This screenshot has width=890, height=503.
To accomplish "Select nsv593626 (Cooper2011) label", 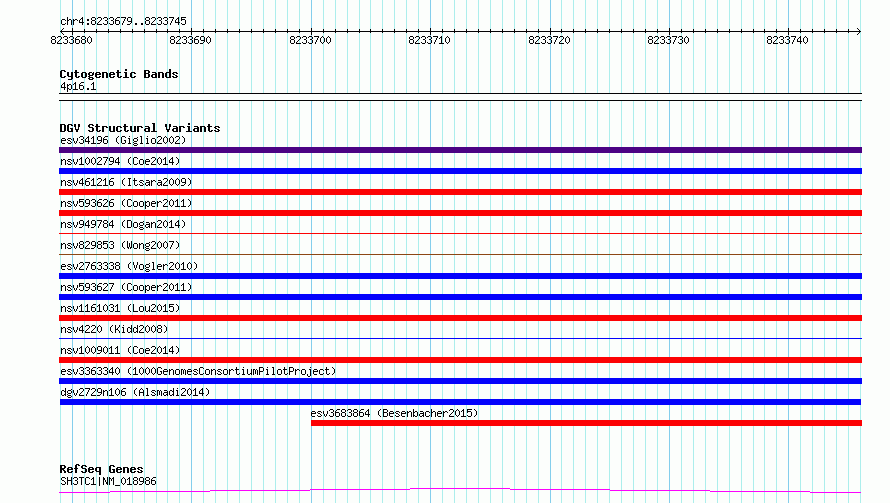I will pyautogui.click(x=126, y=203).
